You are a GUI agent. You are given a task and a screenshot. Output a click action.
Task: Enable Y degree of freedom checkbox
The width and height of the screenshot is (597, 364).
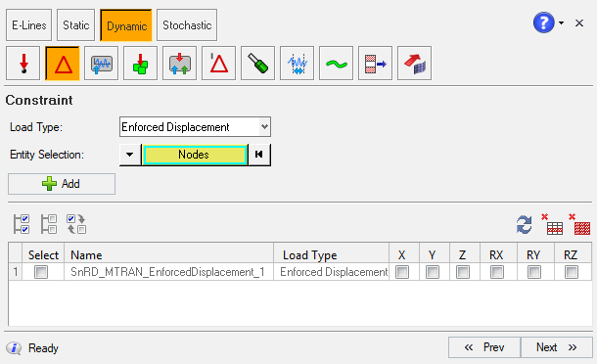pyautogui.click(x=433, y=272)
